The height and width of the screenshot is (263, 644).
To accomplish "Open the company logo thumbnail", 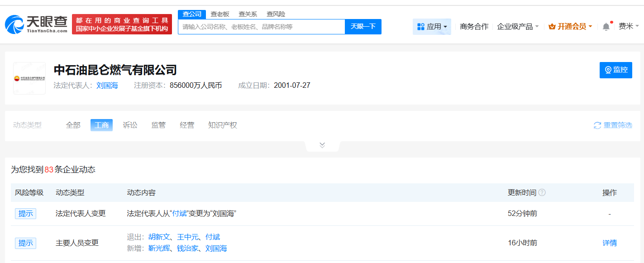I will (29, 78).
